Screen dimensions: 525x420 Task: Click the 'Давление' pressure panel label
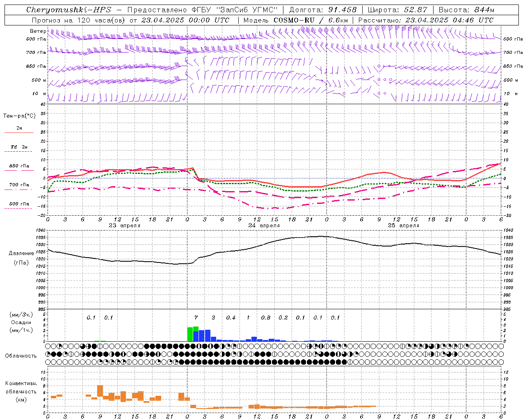[21, 253]
